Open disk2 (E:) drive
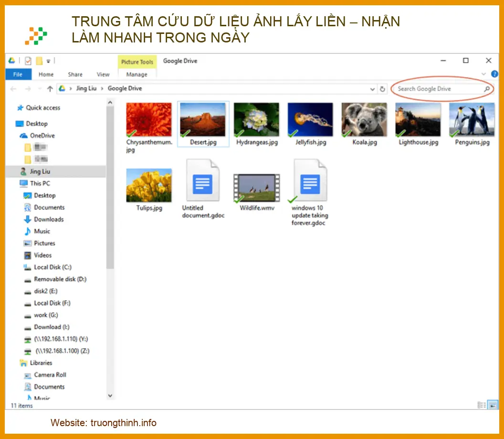Screen dimensions: 504x439 tap(41, 291)
